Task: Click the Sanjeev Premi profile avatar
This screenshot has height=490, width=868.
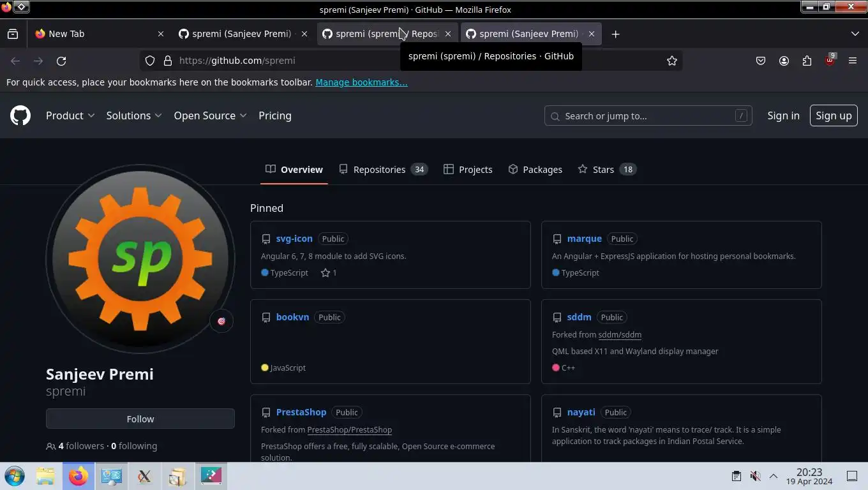Action: [x=140, y=258]
